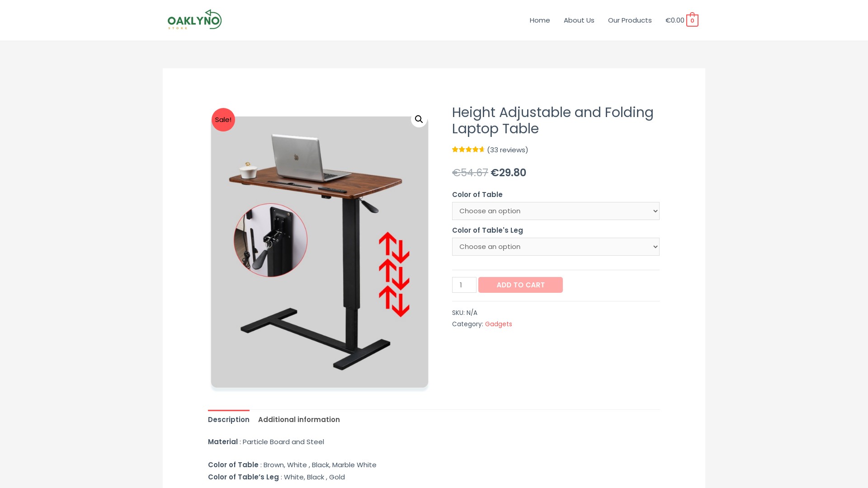The image size is (868, 488).
Task: Click the Oaklyno Store logo
Action: coord(194,20)
